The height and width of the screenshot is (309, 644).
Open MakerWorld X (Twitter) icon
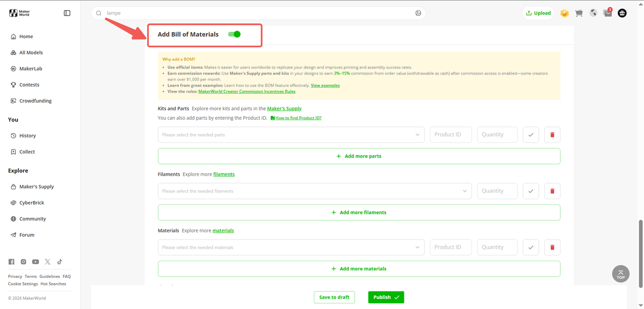[48, 262]
